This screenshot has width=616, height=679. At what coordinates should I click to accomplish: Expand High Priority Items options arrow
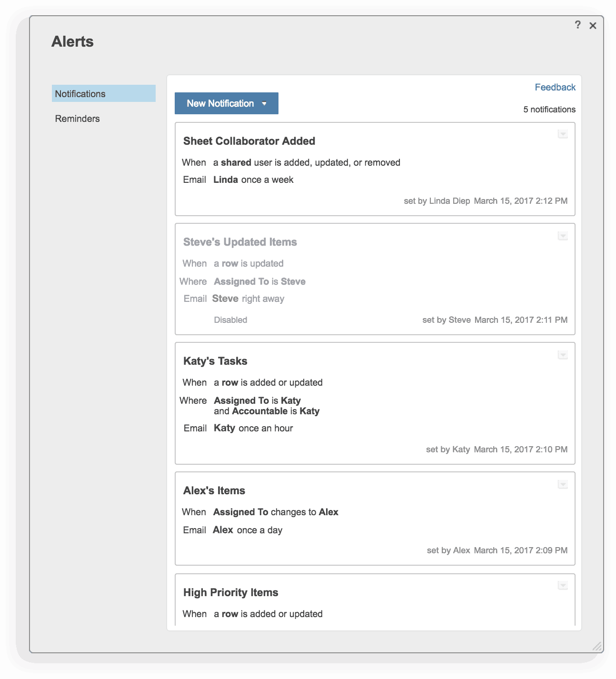(x=563, y=585)
